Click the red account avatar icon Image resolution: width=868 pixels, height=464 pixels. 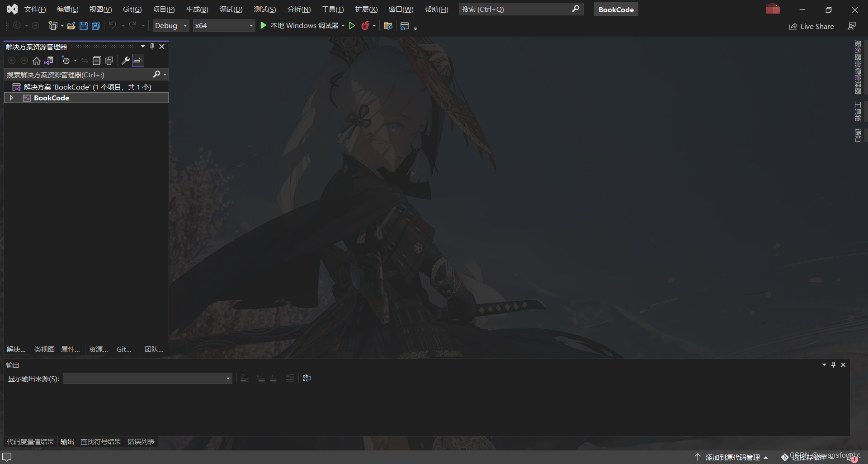[x=773, y=9]
